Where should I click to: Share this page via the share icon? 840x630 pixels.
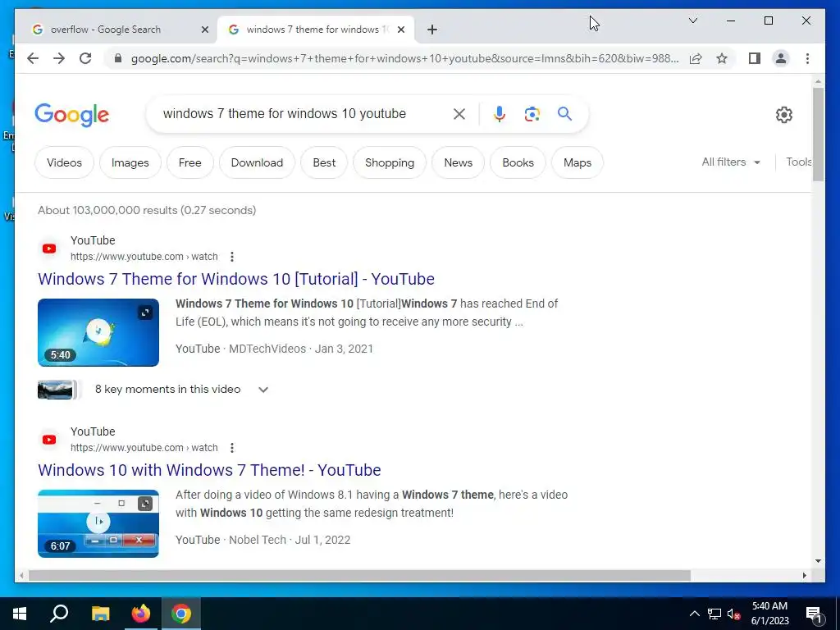click(696, 58)
